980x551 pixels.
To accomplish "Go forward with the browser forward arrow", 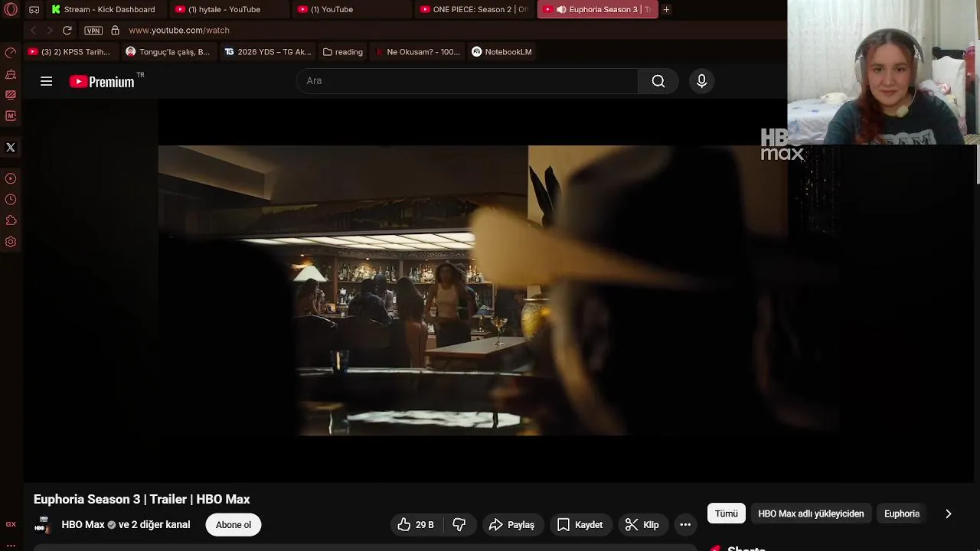I will [x=50, y=30].
